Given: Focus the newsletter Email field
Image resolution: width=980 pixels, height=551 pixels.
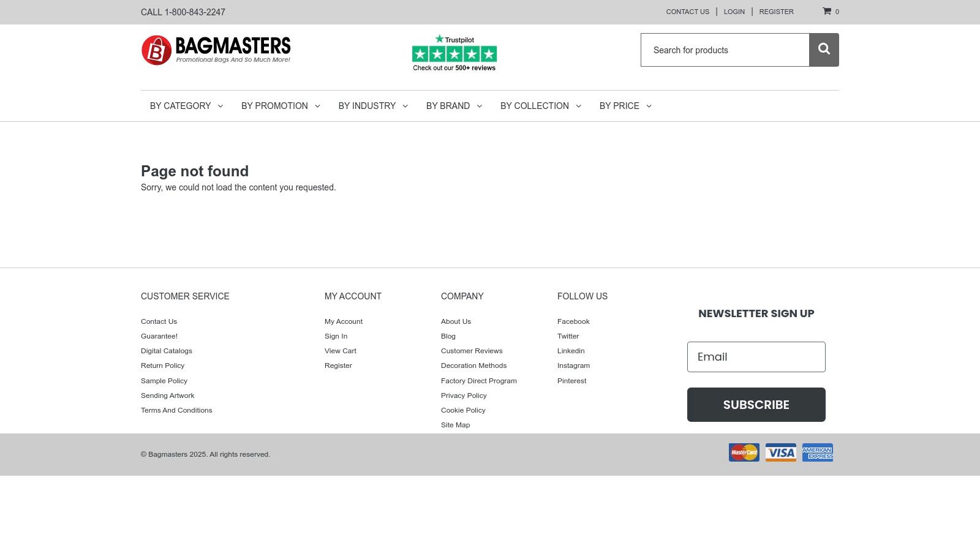Looking at the screenshot, I should 756,357.
